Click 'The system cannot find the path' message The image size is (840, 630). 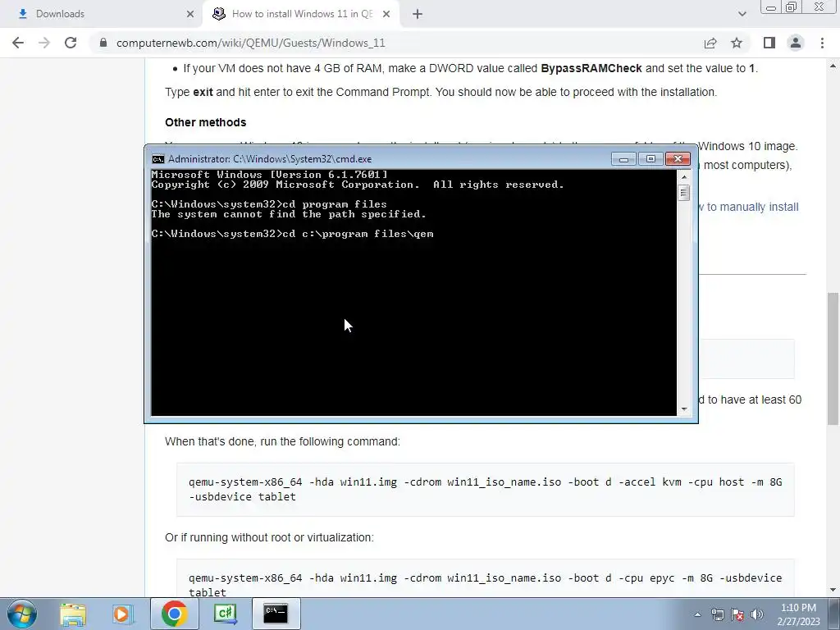[x=289, y=214]
